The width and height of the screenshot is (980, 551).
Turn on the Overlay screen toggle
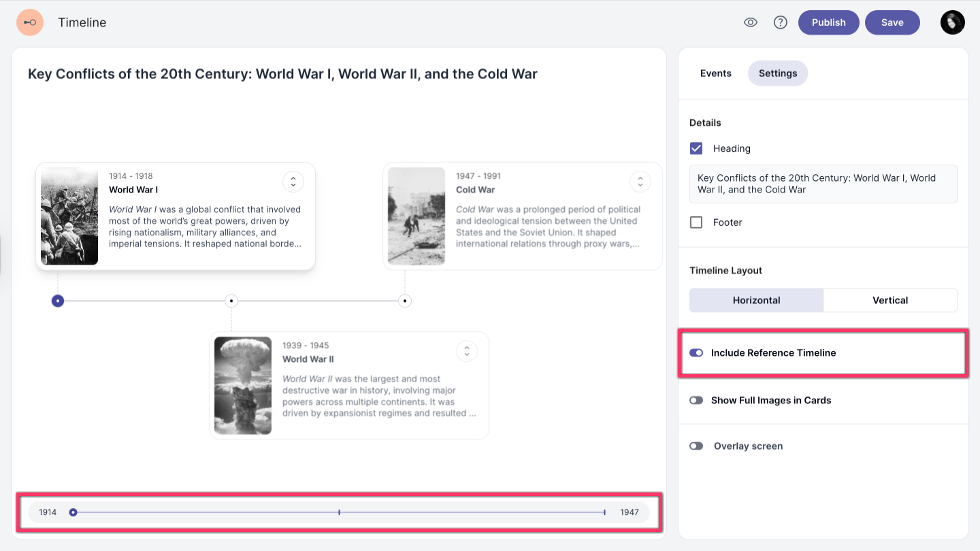tap(696, 446)
